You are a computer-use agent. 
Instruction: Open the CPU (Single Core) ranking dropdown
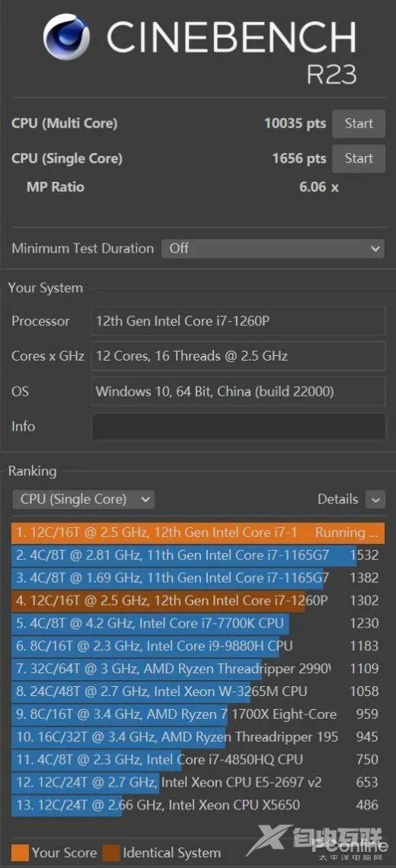click(x=84, y=499)
